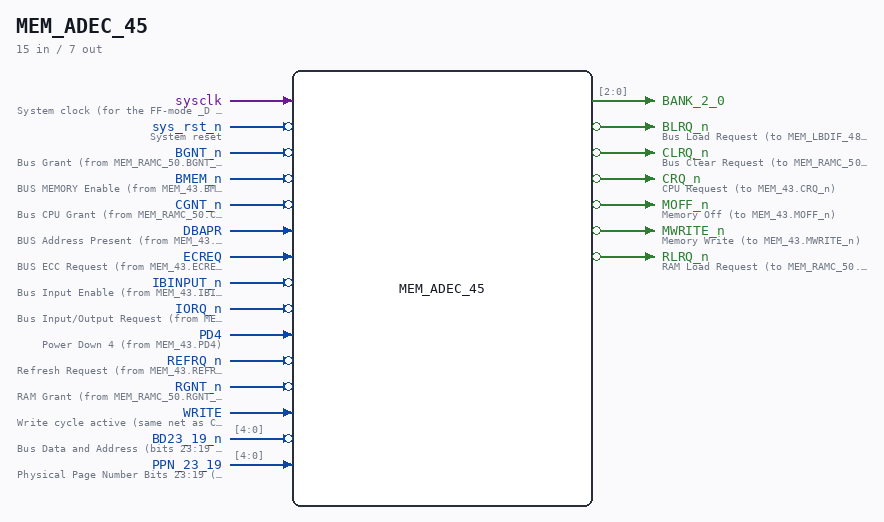Select the MOFF_n output label
The image size is (884, 522).
click(685, 205)
